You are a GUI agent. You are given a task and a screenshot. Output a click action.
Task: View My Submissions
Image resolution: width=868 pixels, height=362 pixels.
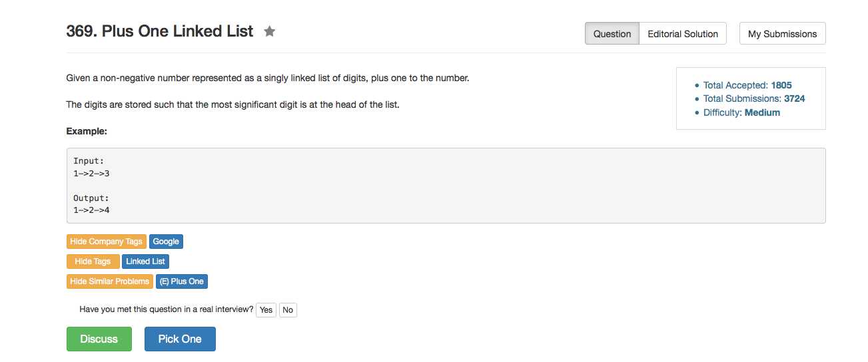tap(782, 34)
